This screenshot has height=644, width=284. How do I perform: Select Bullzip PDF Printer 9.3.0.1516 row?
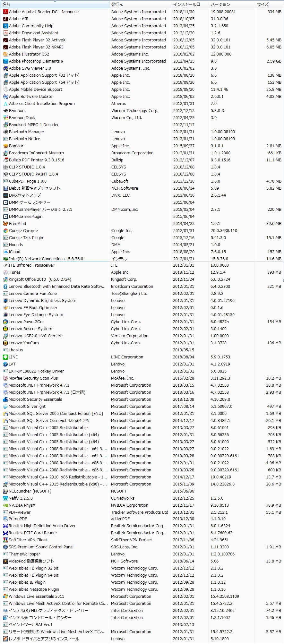click(x=142, y=160)
